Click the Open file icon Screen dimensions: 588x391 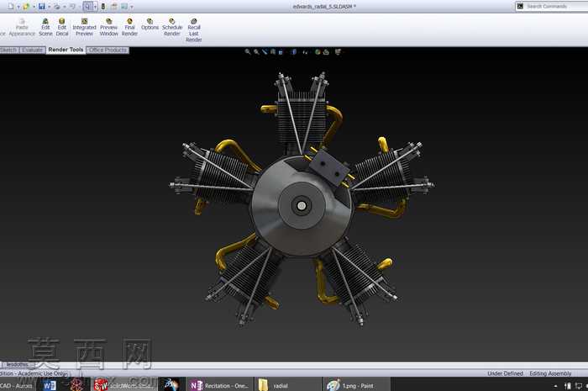(x=26, y=7)
